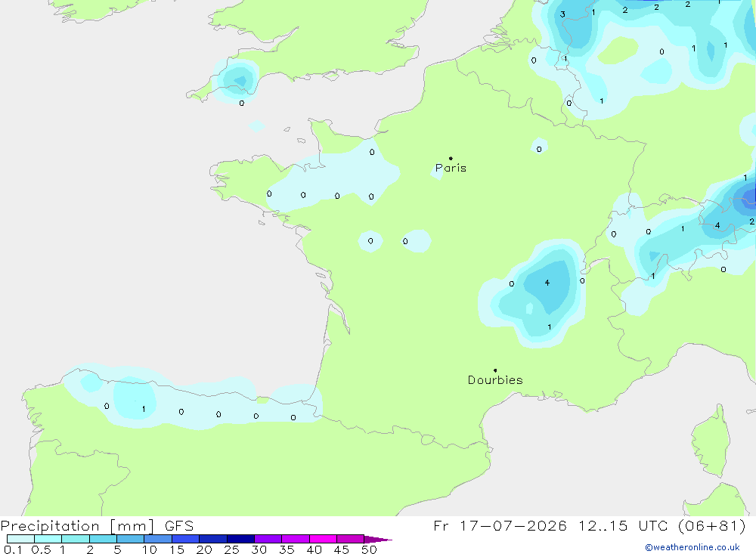Click the Paris city label
This screenshot has width=756, height=554.
pos(451,168)
